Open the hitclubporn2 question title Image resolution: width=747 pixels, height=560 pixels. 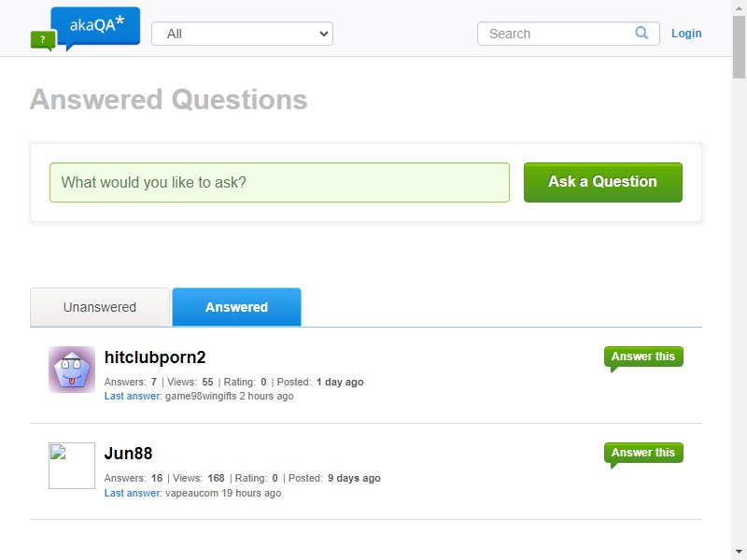(x=155, y=357)
